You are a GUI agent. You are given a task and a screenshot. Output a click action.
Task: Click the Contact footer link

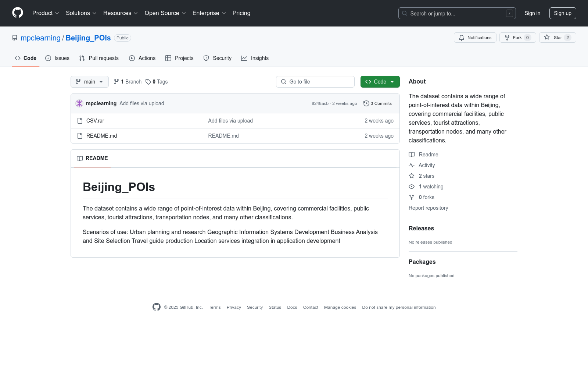(x=311, y=307)
